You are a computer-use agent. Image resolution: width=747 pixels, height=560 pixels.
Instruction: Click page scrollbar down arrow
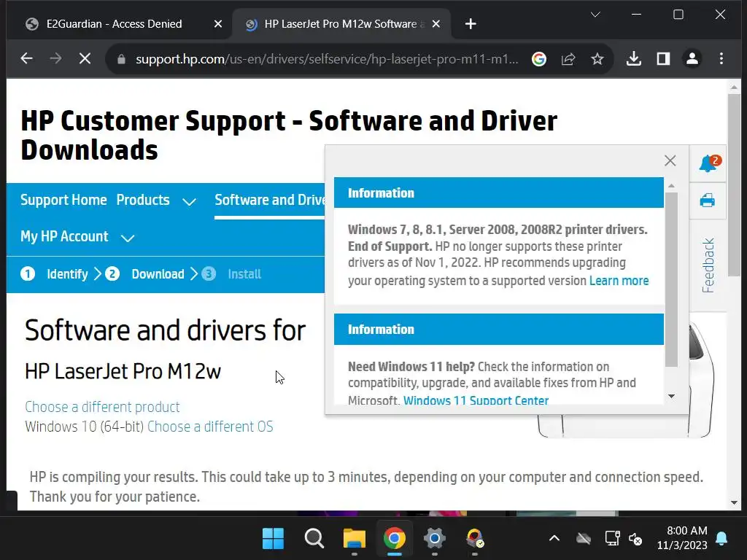pos(734,502)
